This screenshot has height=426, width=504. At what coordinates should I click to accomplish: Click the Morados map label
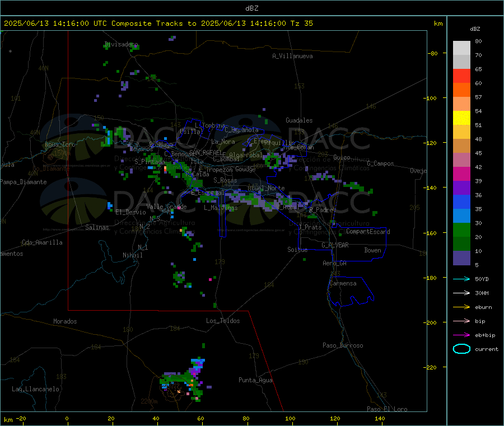tap(65, 321)
